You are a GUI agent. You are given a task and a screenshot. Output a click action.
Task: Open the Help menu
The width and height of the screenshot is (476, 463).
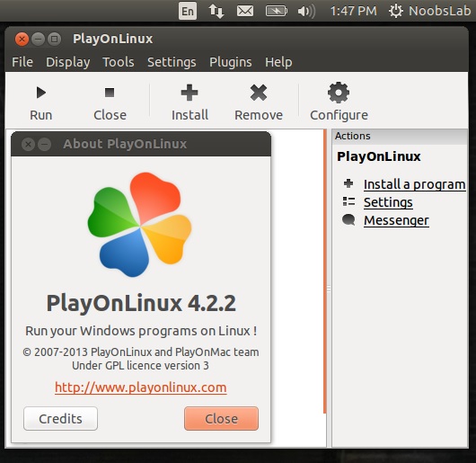click(278, 62)
